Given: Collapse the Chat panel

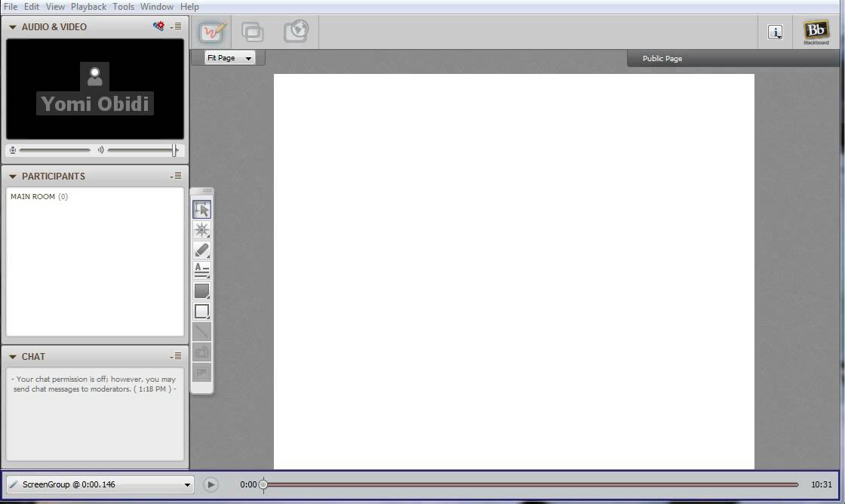Looking at the screenshot, I should tap(12, 357).
